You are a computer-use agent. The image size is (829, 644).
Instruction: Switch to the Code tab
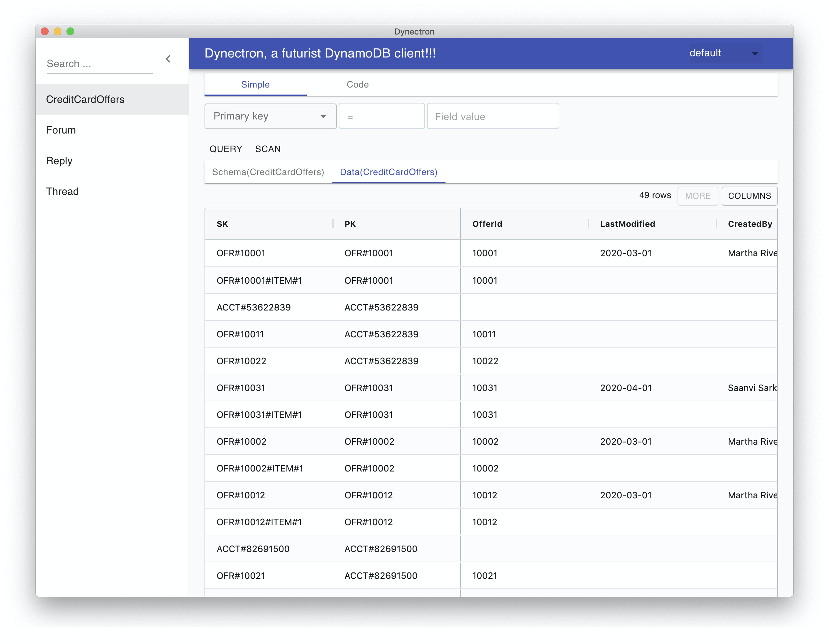(357, 85)
